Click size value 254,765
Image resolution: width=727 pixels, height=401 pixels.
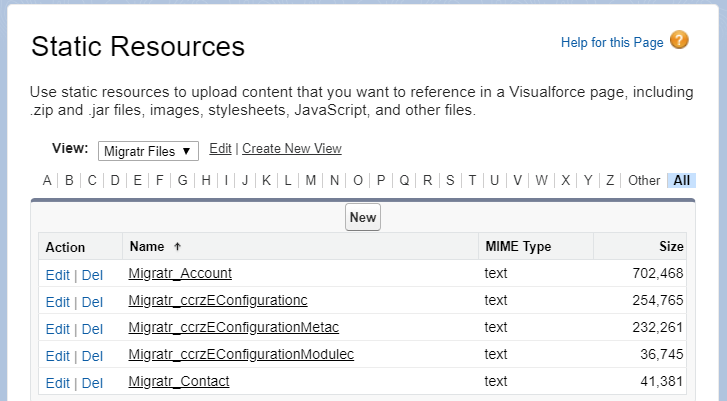[658, 300]
